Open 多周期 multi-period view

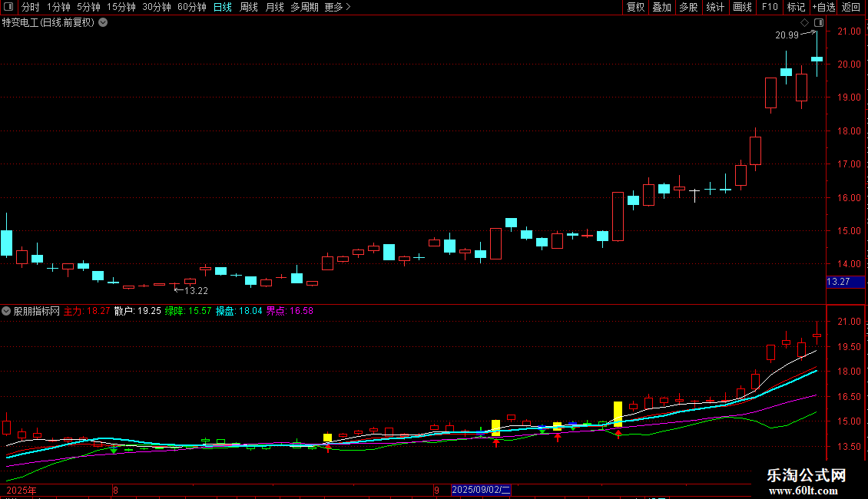(x=304, y=7)
